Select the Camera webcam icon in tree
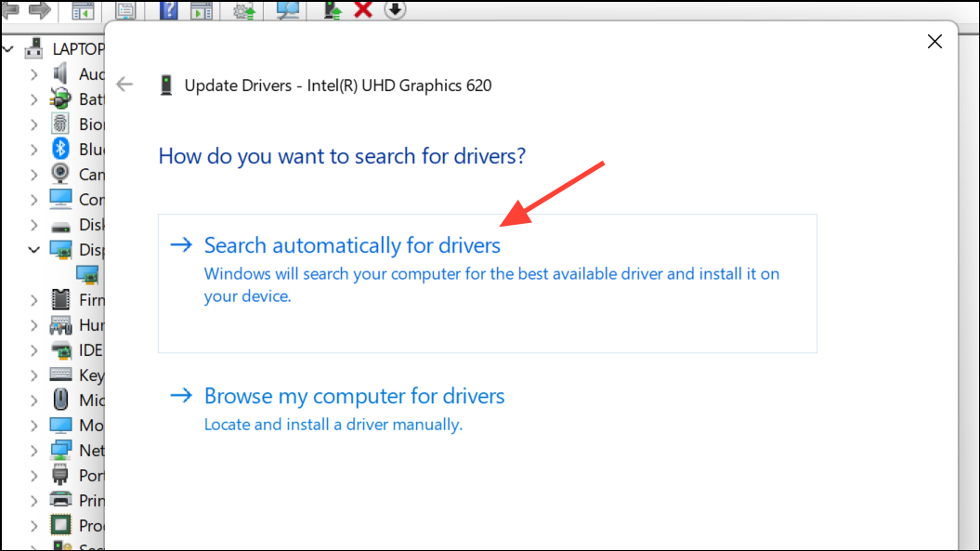 click(x=60, y=174)
